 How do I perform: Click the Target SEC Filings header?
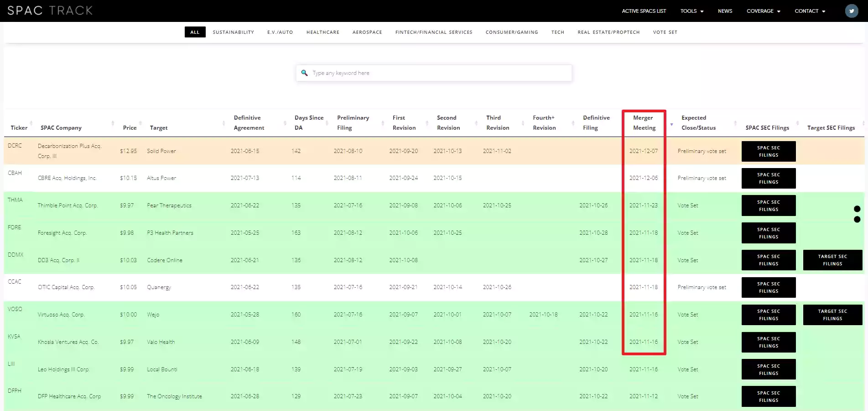(x=831, y=128)
